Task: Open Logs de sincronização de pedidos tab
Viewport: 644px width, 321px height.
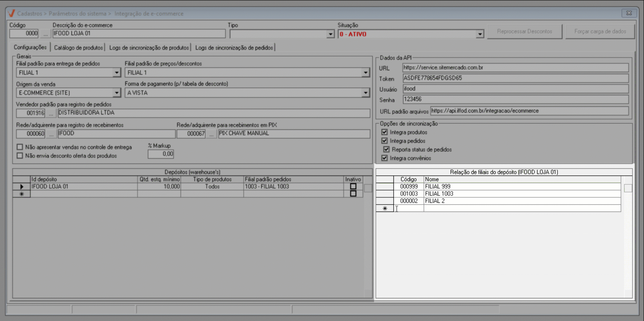Action: [x=234, y=48]
